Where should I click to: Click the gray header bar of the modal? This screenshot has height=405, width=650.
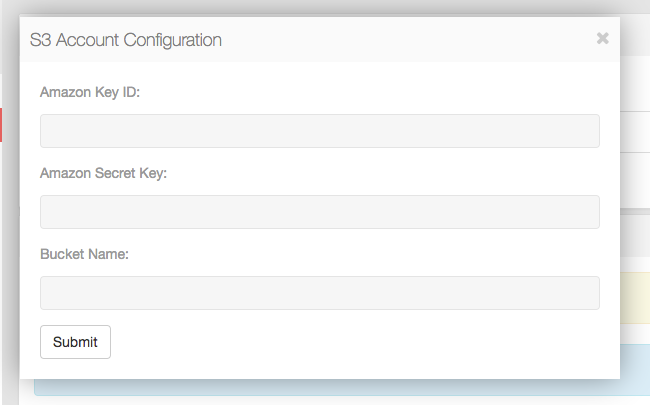pyautogui.click(x=400, y=40)
